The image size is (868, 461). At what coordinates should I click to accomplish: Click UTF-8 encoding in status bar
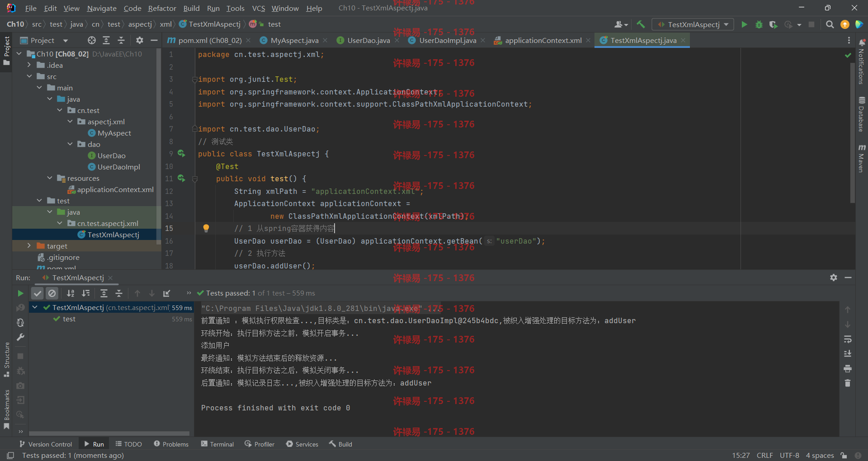(x=789, y=455)
